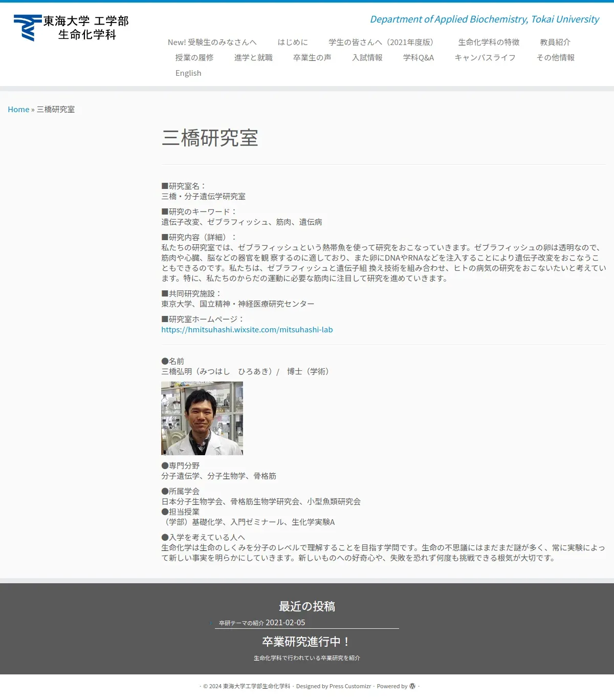The image size is (614, 700).
Task: Click the Press Customizr footer link
Action: [x=350, y=686]
